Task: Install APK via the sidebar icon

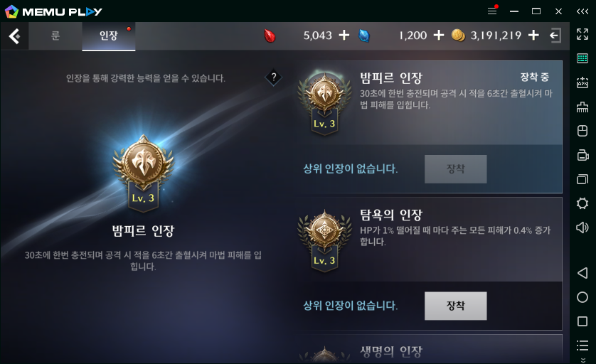Action: (582, 82)
